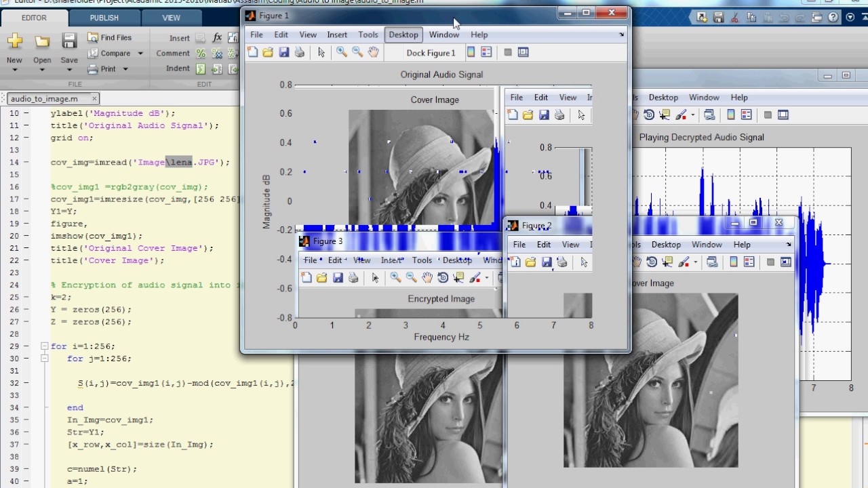The image size is (868, 488).
Task: Open quick access toolbar options dropdown arrow
Action: [x=850, y=18]
